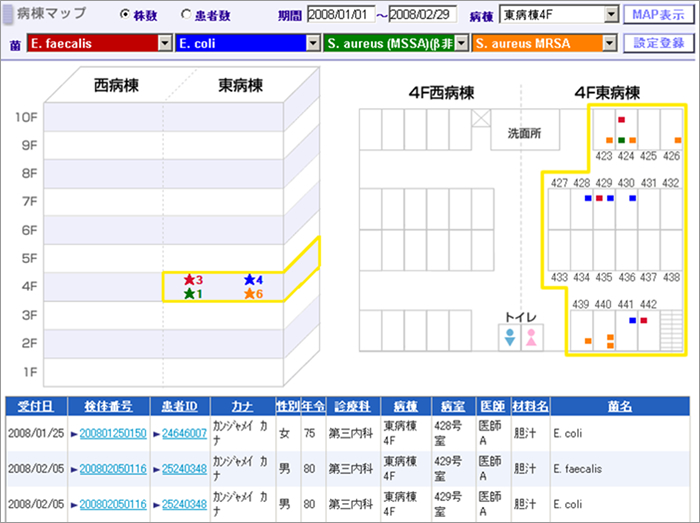Screen dimensions: 700x523
Task: Expand the orange S. aureus MRSA dropdown
Action: [x=609, y=44]
